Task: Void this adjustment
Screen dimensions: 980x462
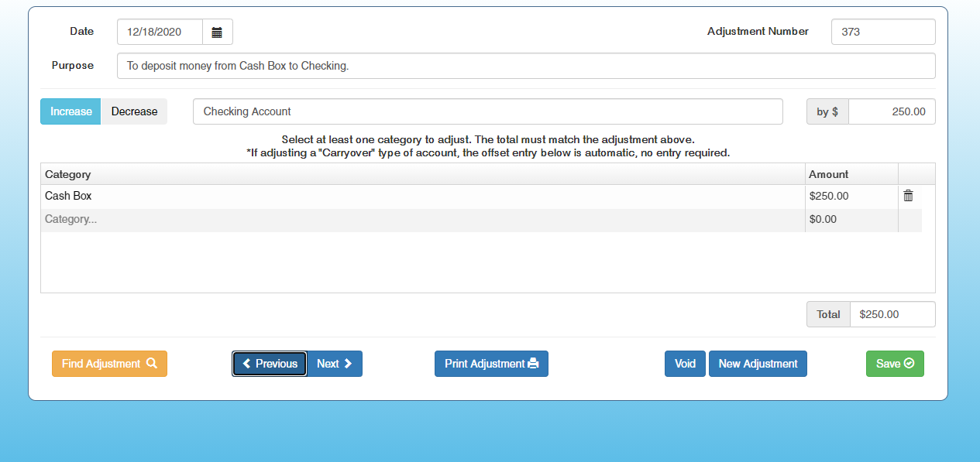Action: [685, 364]
